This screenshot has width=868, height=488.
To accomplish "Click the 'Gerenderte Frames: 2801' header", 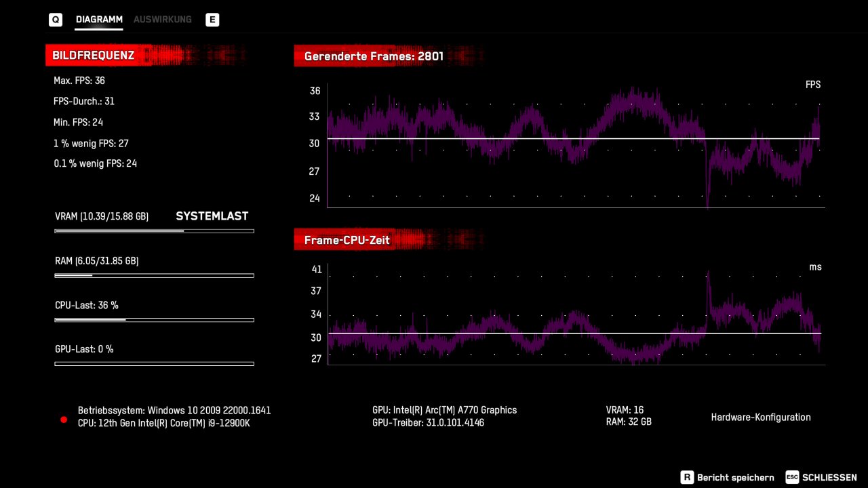I will [x=374, y=57].
